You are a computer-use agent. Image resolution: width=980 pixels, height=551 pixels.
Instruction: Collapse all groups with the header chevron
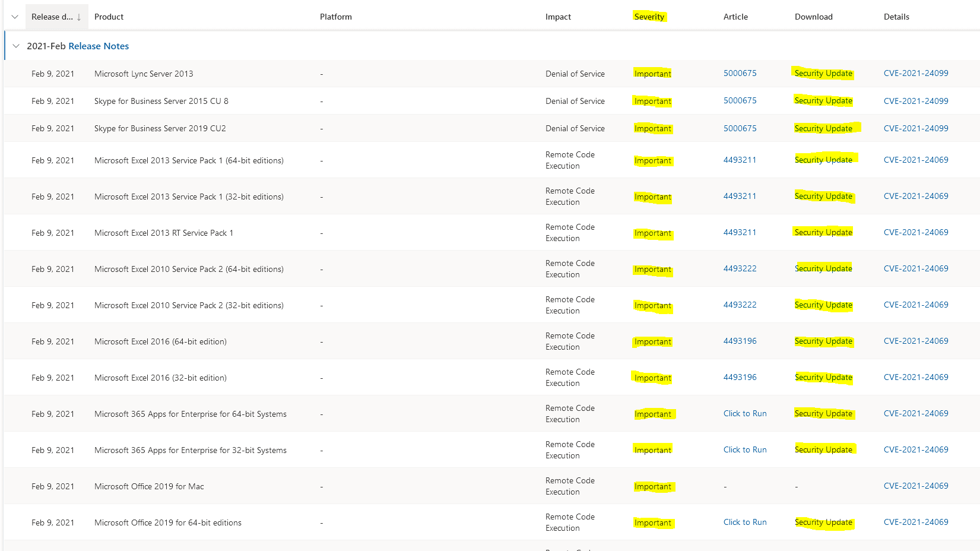coord(15,17)
